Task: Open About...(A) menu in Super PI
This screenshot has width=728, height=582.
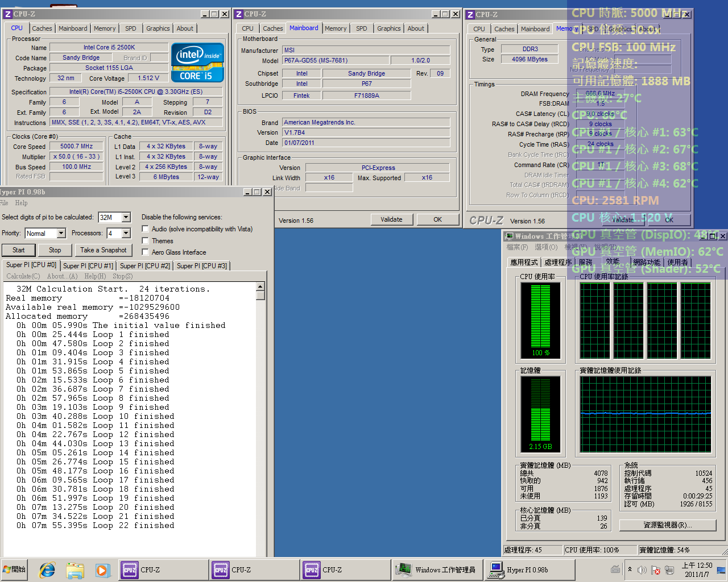Action: (x=63, y=276)
